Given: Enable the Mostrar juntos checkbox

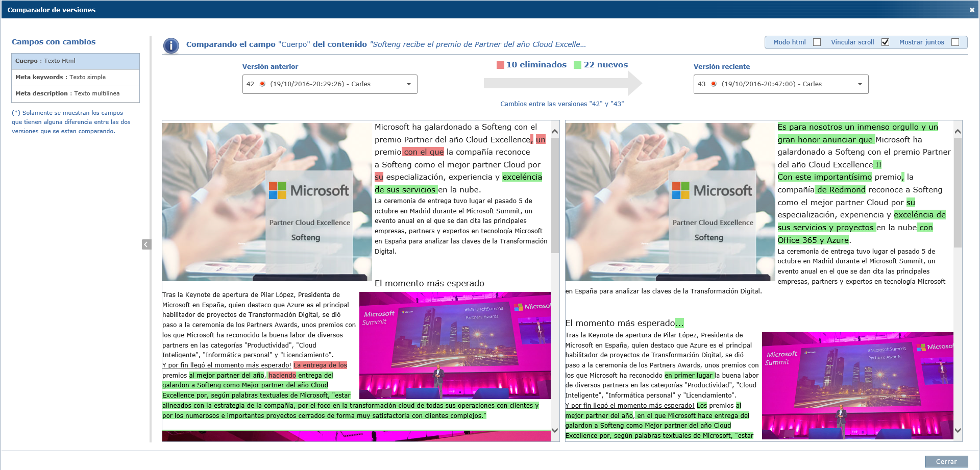Looking at the screenshot, I should click(955, 42).
